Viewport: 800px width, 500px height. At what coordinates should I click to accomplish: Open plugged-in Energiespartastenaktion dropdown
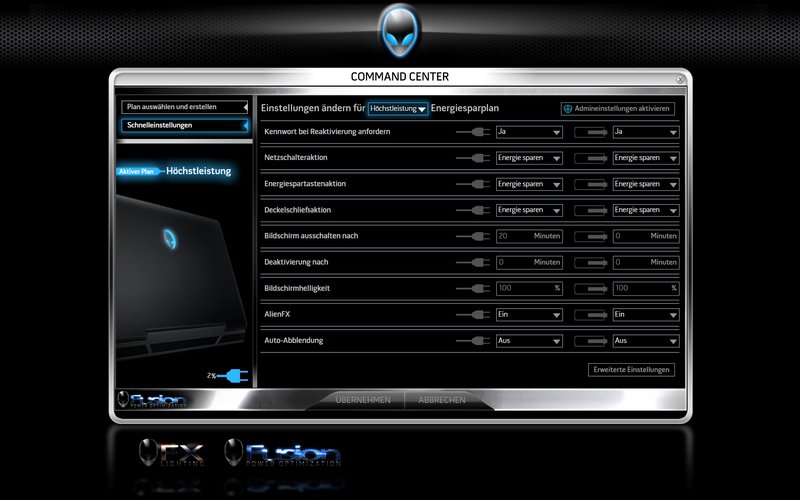click(529, 184)
